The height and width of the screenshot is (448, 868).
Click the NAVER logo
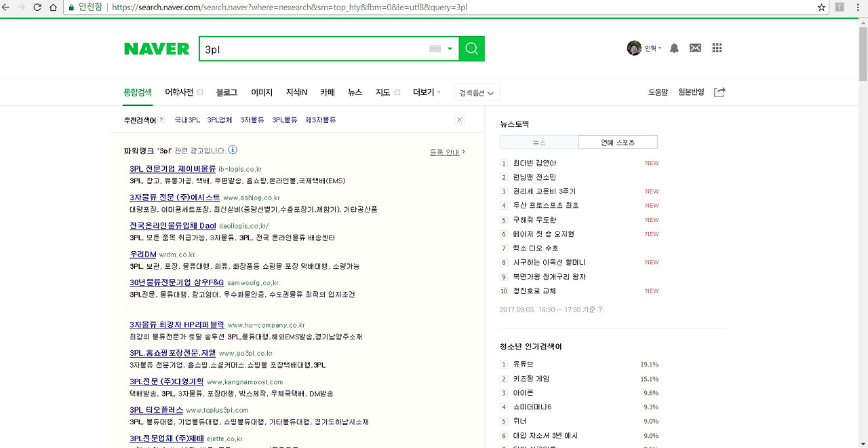[x=157, y=49]
